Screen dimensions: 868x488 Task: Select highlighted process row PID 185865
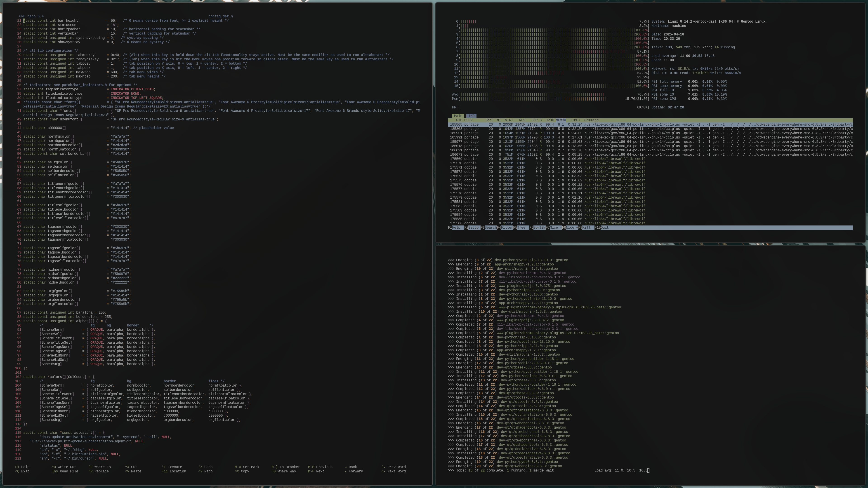(x=650, y=125)
